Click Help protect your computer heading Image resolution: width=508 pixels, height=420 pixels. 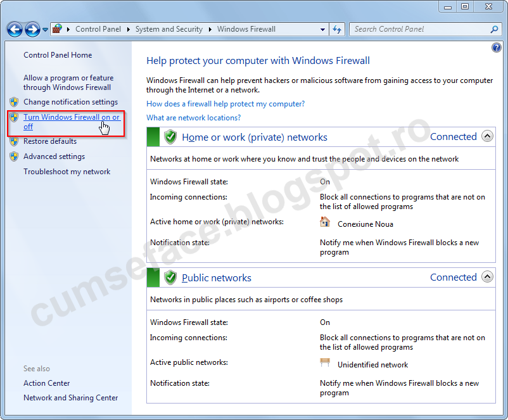258,61
